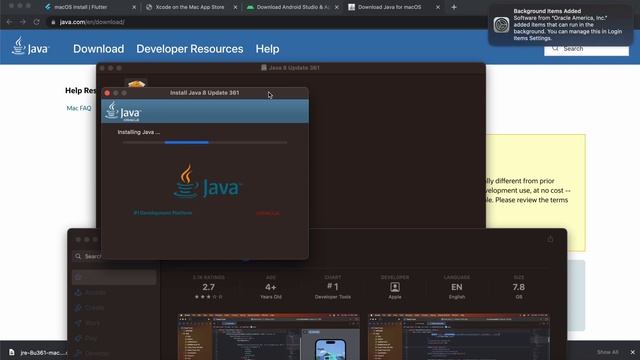Click the Apple developer icon in App Store info
Screen dimensions: 640x360
tap(395, 287)
